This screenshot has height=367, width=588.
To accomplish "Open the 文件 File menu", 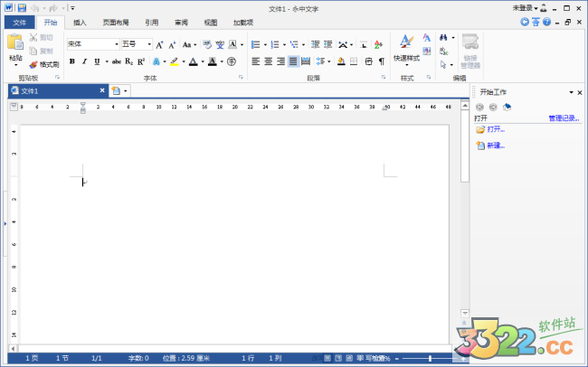I will (x=20, y=23).
